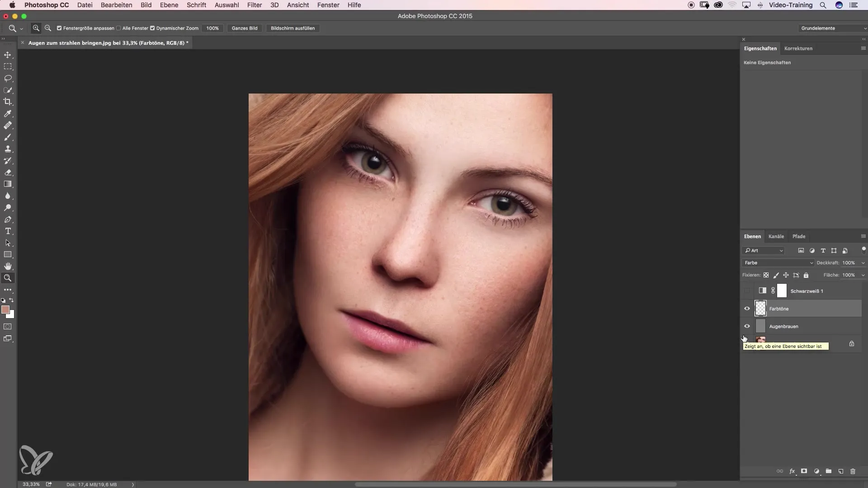
Task: Open Deckkraft opacity dropdown arrow
Action: coord(863,263)
